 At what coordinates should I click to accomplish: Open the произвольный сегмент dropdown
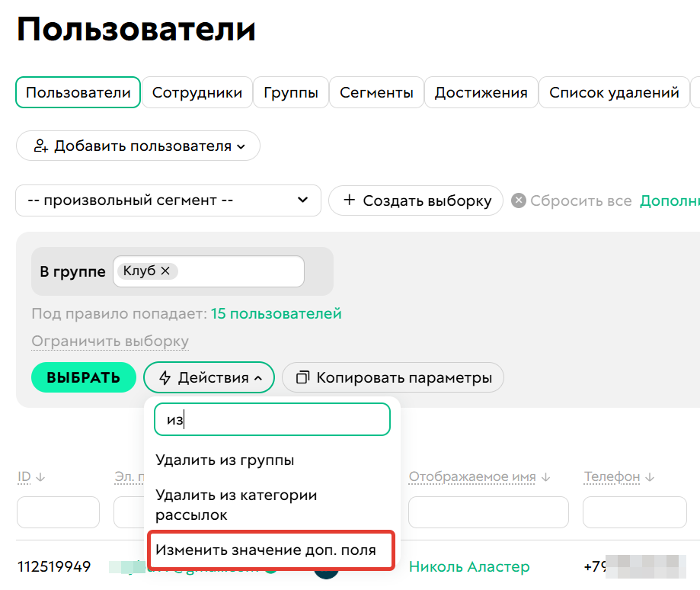click(x=168, y=200)
